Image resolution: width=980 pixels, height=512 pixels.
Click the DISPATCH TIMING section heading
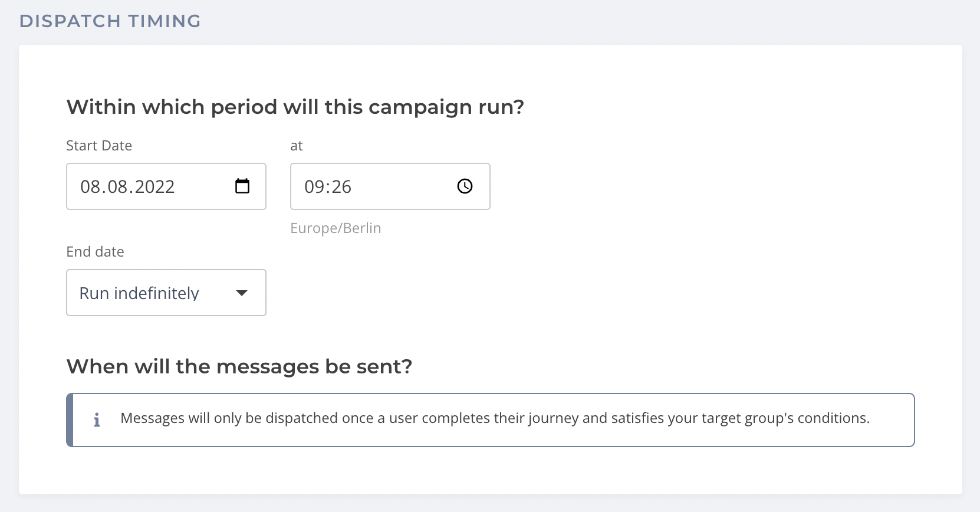click(110, 21)
